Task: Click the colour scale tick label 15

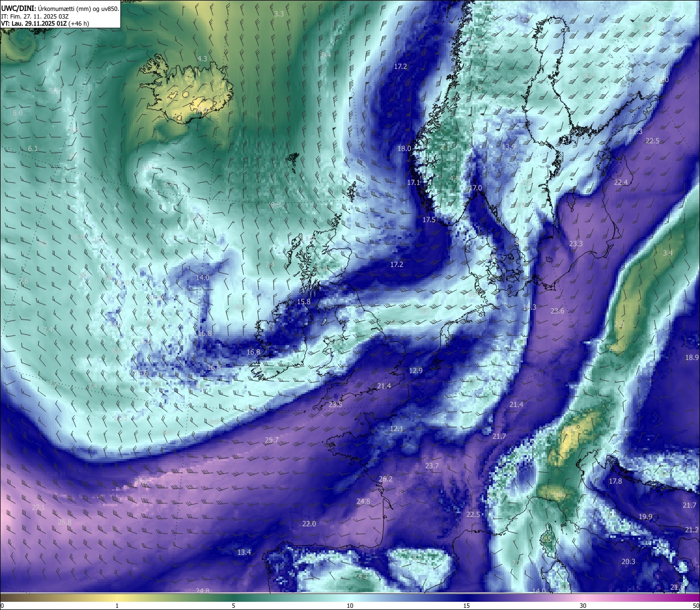Action: (x=466, y=606)
